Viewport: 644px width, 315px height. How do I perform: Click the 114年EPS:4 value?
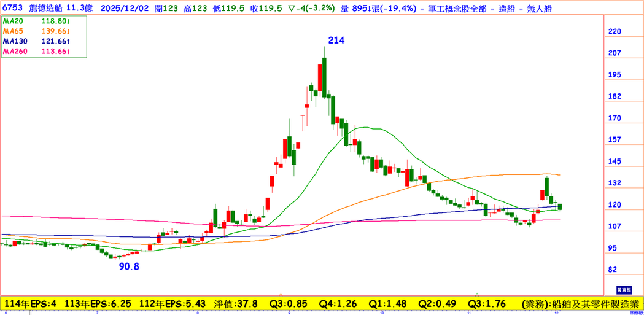31,304
